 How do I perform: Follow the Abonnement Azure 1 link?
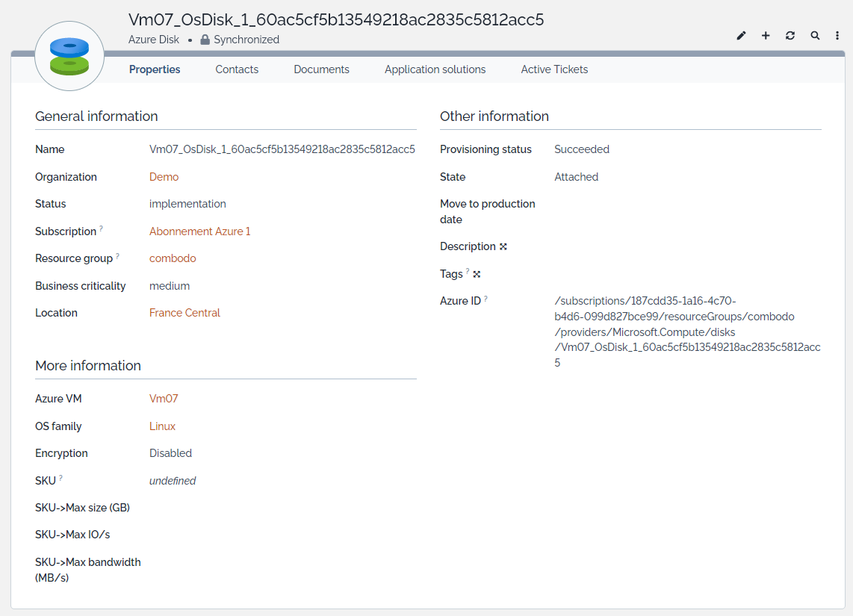pyautogui.click(x=200, y=231)
